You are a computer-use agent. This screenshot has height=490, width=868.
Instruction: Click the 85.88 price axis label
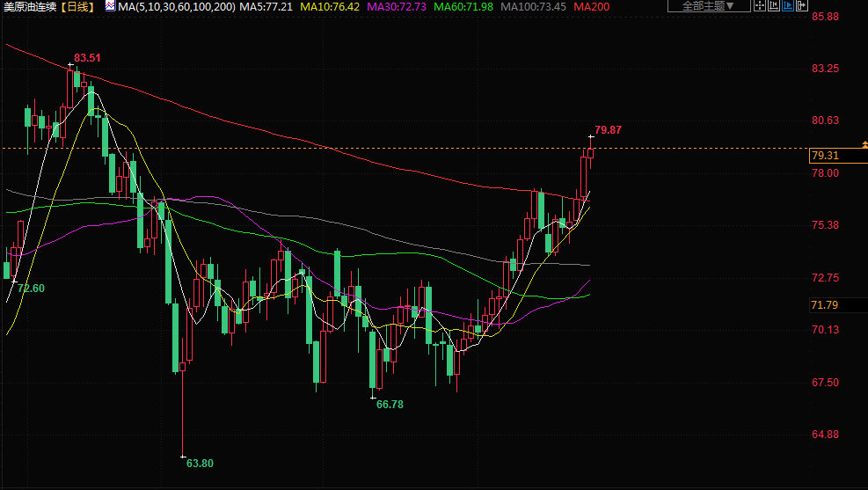pyautogui.click(x=825, y=17)
